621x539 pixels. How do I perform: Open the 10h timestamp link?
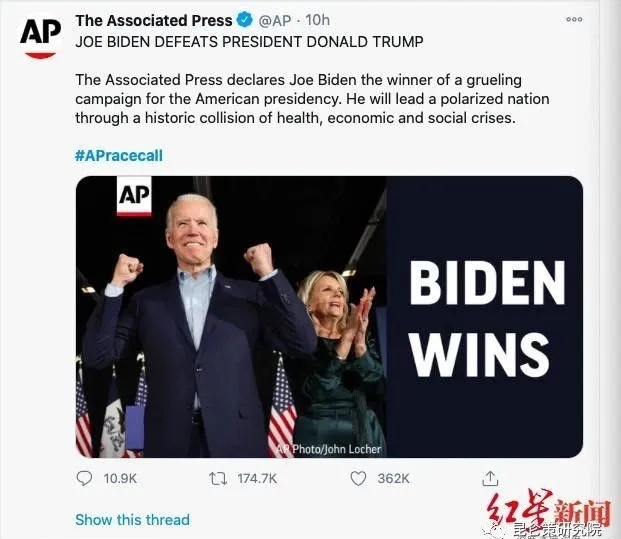pyautogui.click(x=317, y=20)
